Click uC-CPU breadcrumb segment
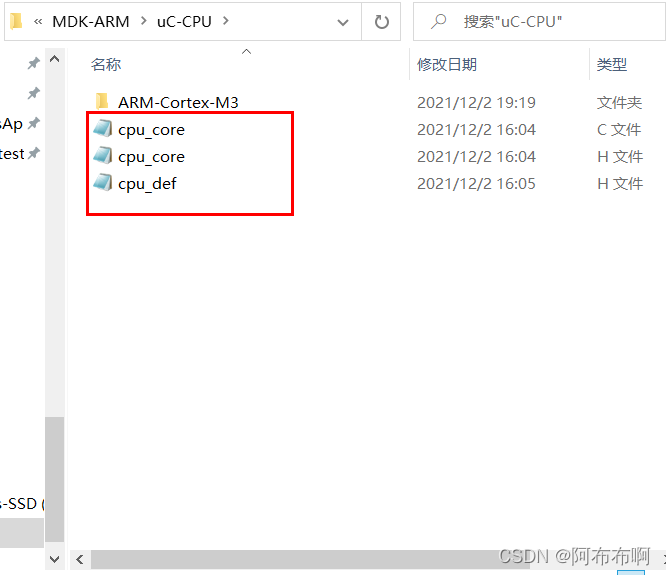Image resolution: width=666 pixels, height=575 pixels. point(184,22)
